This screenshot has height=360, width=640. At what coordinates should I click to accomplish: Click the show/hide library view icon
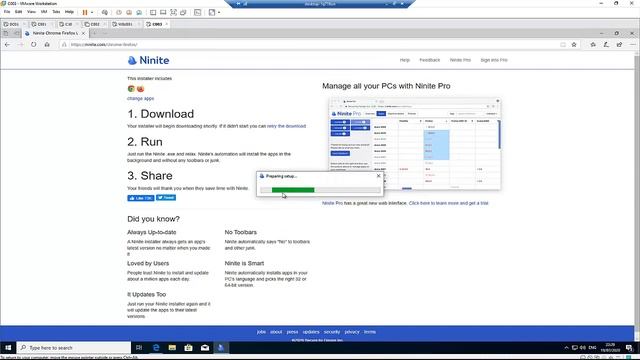click(153, 12)
